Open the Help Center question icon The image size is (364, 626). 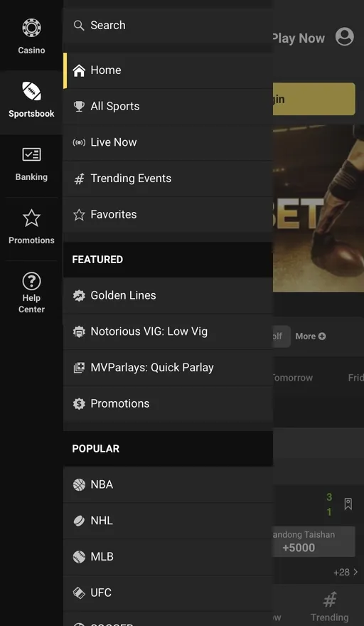tap(31, 282)
